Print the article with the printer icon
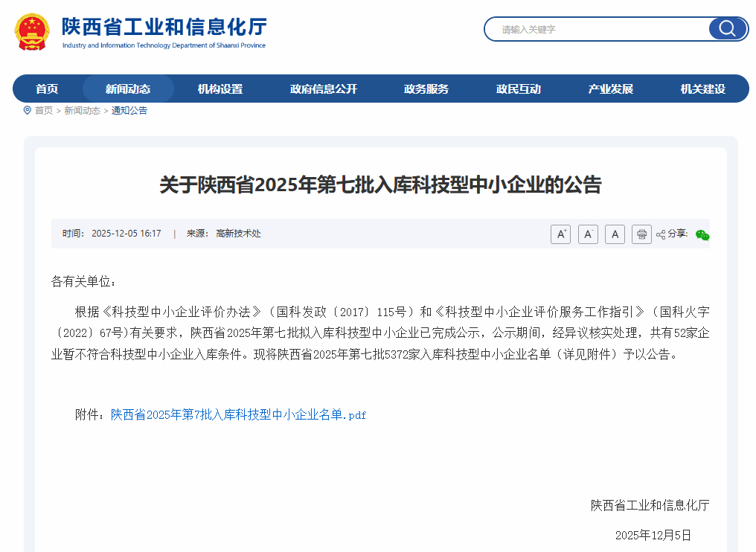Viewport: 756px width, 552px height. click(641, 234)
